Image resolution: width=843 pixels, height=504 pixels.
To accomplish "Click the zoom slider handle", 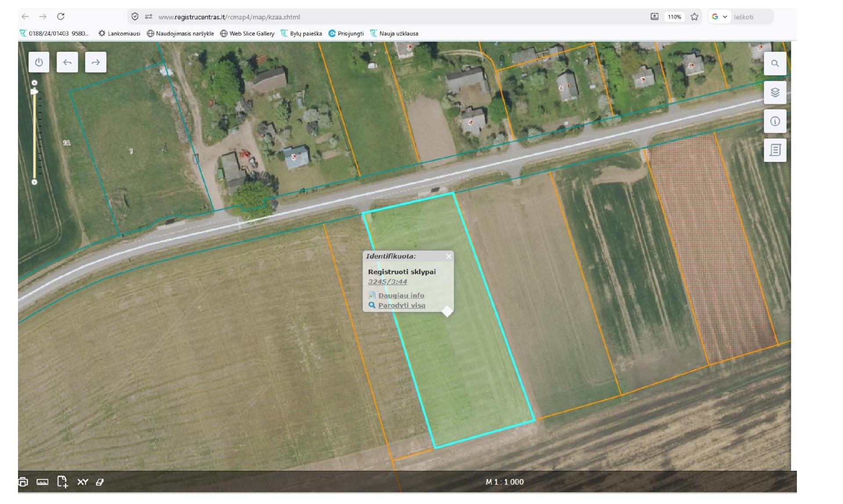I will pyautogui.click(x=34, y=92).
